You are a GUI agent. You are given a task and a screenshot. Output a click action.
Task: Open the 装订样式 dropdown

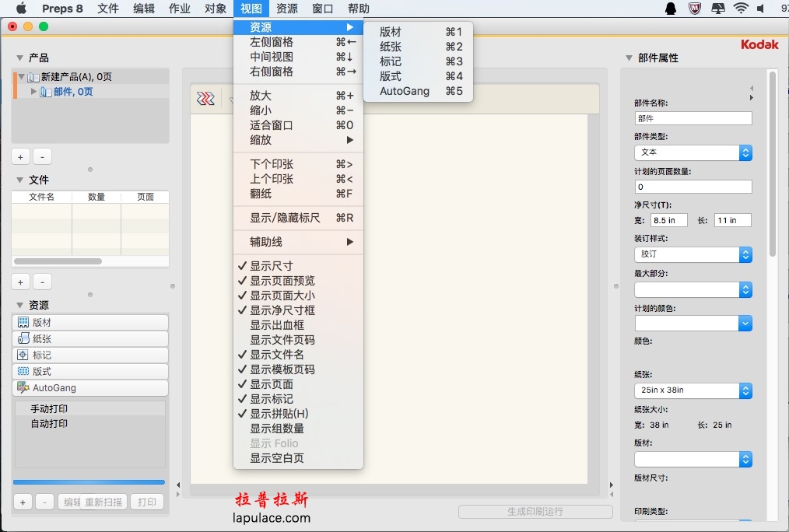point(693,254)
